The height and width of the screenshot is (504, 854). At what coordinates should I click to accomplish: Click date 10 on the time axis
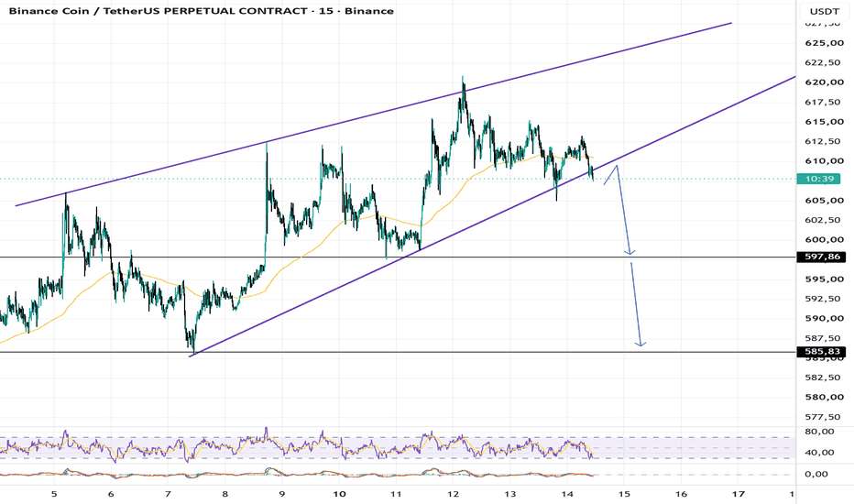coord(339,494)
